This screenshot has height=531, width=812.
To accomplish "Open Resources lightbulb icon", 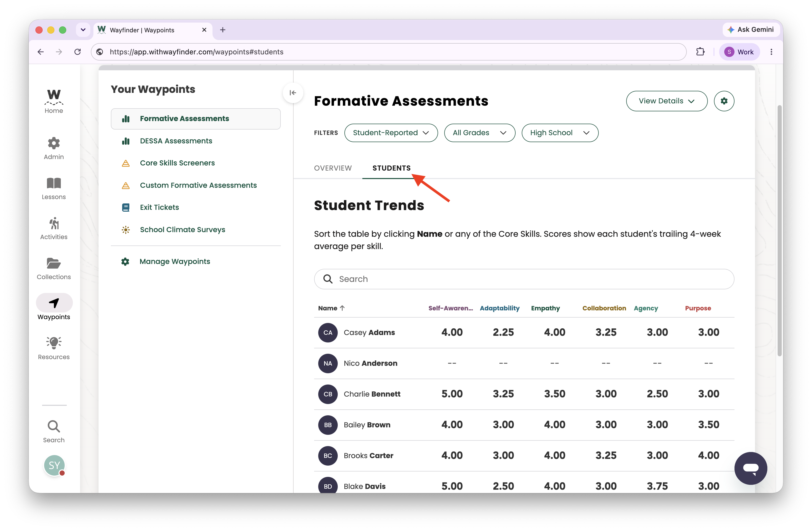I will click(x=54, y=343).
